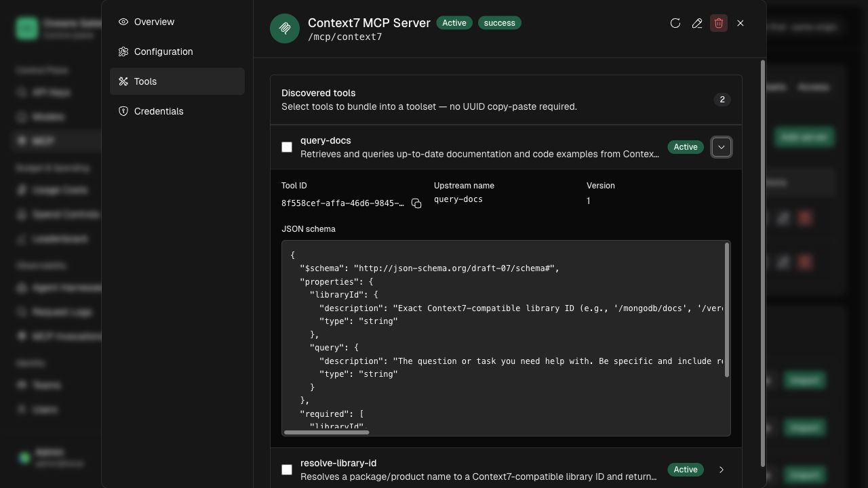Click the query-docs tool name

point(325,140)
